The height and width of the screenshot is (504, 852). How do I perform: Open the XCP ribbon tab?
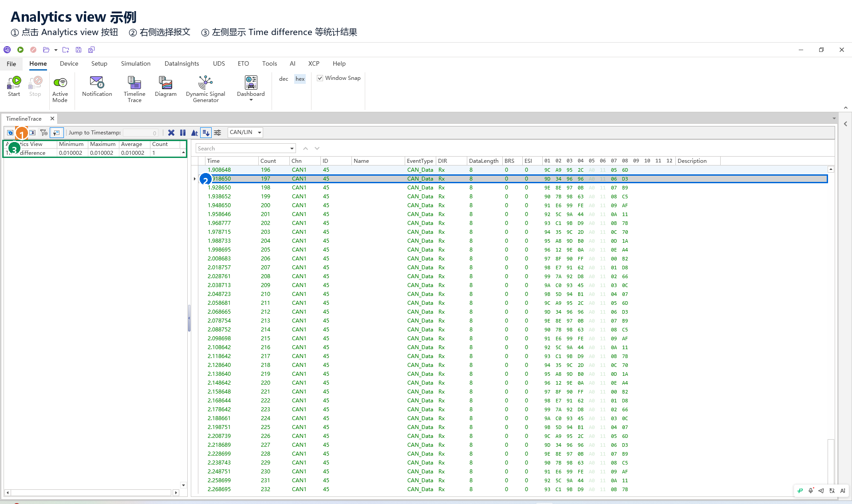(x=314, y=63)
